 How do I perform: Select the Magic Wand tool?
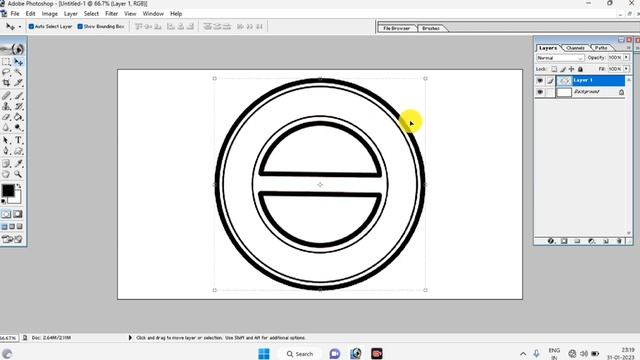click(x=18, y=73)
